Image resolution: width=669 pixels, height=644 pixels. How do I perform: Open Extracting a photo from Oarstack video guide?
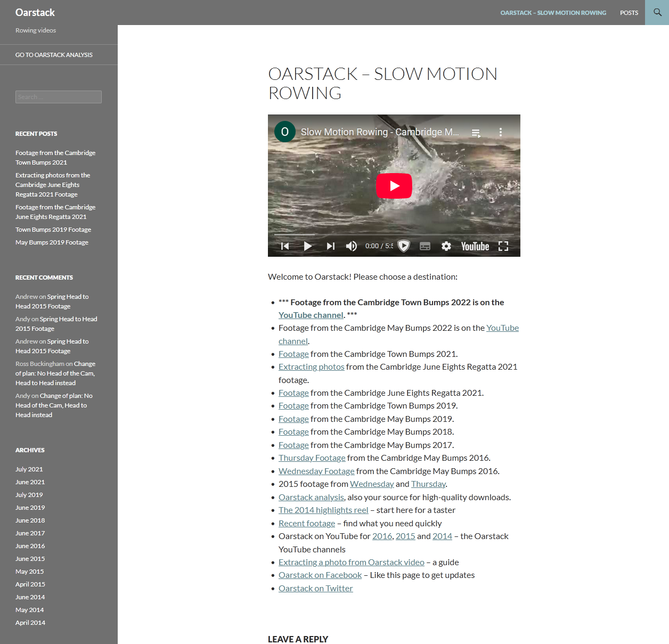[352, 563]
